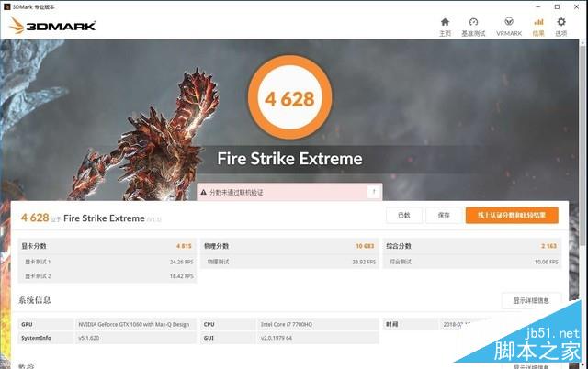The height and width of the screenshot is (369, 588).
Task: Click the 系统信息 section heading
Action: (35, 300)
